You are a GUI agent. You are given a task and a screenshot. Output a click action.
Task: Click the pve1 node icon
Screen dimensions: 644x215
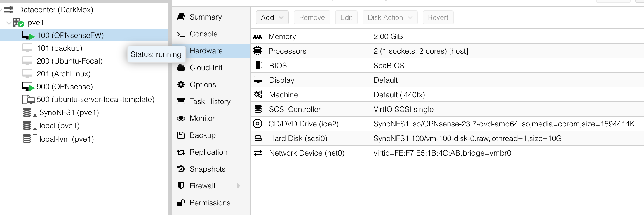(x=18, y=22)
